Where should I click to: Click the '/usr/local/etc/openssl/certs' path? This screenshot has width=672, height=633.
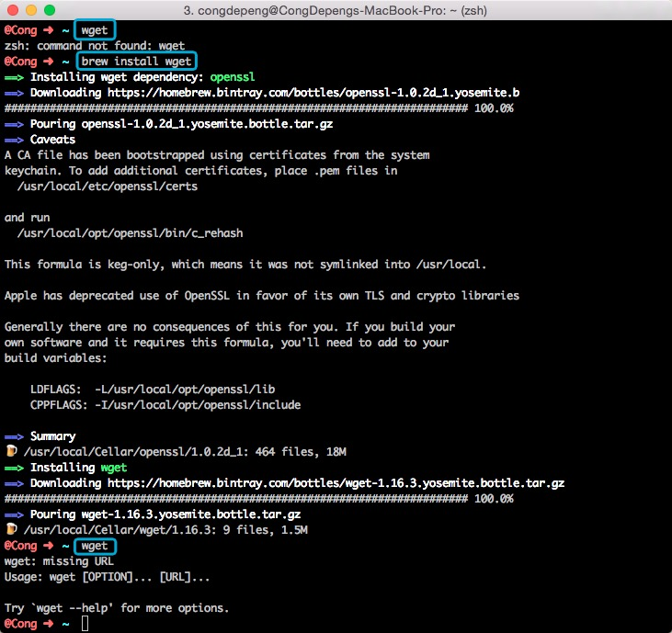(108, 187)
